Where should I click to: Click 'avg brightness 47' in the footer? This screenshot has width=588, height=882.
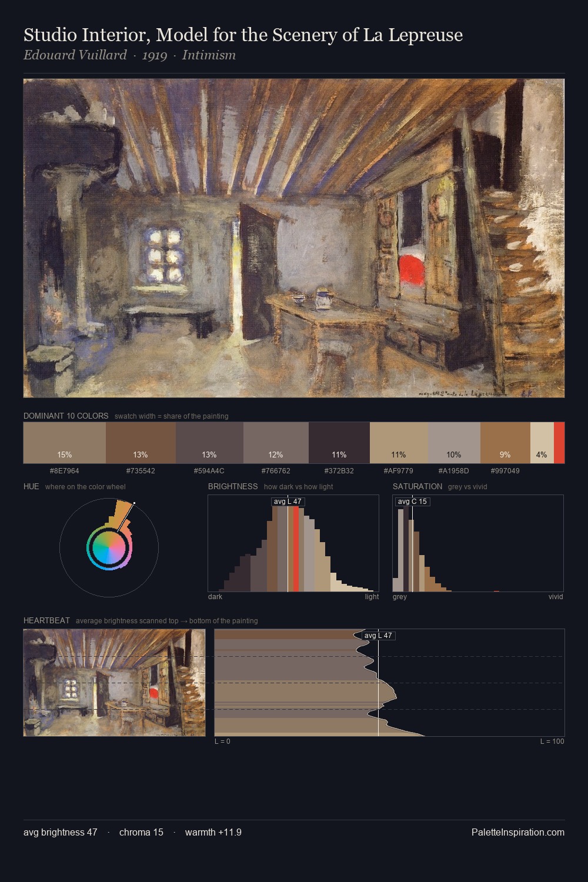click(x=61, y=832)
